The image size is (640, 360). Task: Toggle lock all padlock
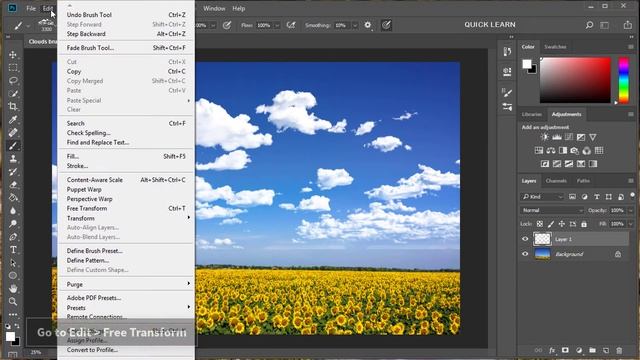coord(584,224)
